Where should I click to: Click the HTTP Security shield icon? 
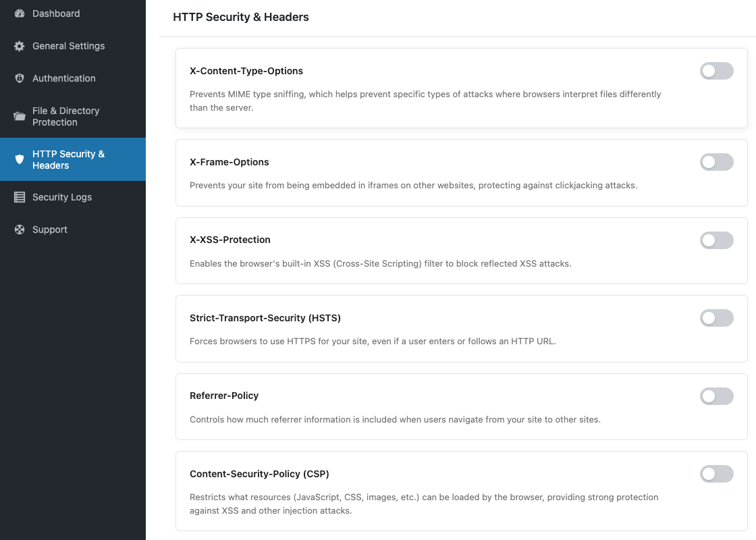pyautogui.click(x=20, y=159)
